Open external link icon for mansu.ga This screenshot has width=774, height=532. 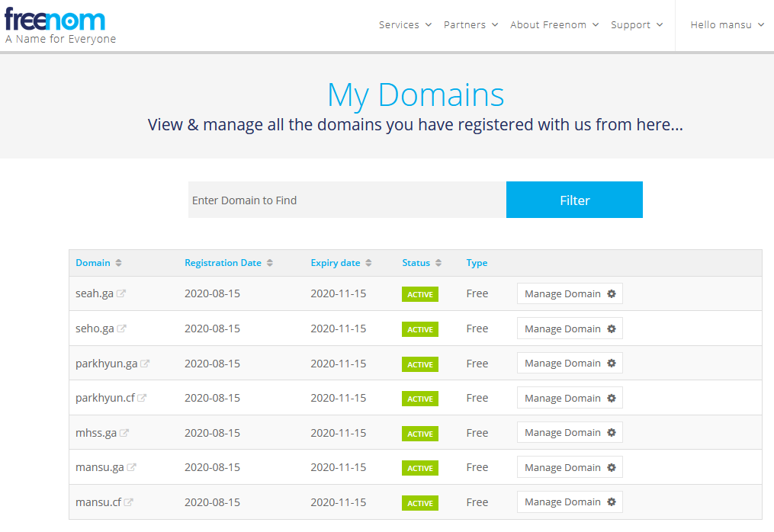tap(131, 467)
